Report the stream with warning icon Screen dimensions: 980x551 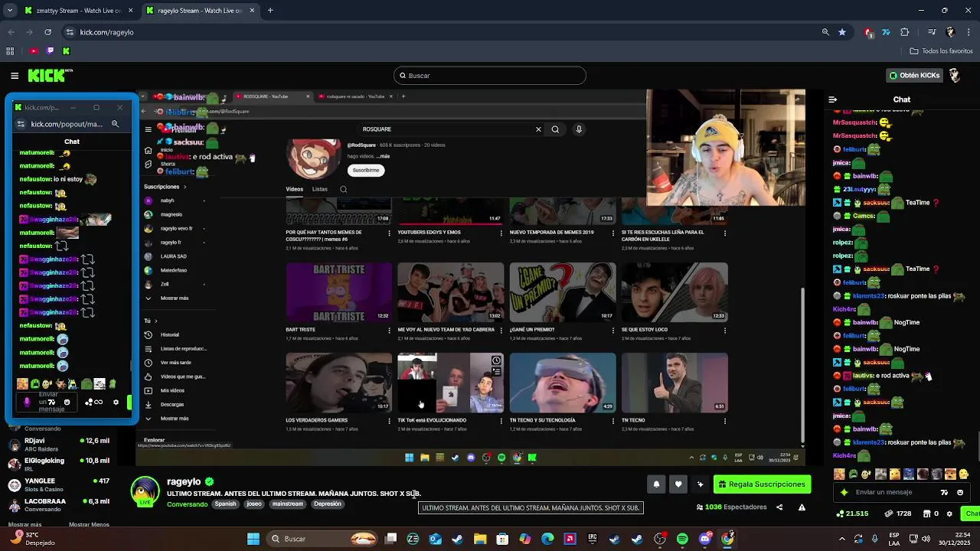point(802,507)
